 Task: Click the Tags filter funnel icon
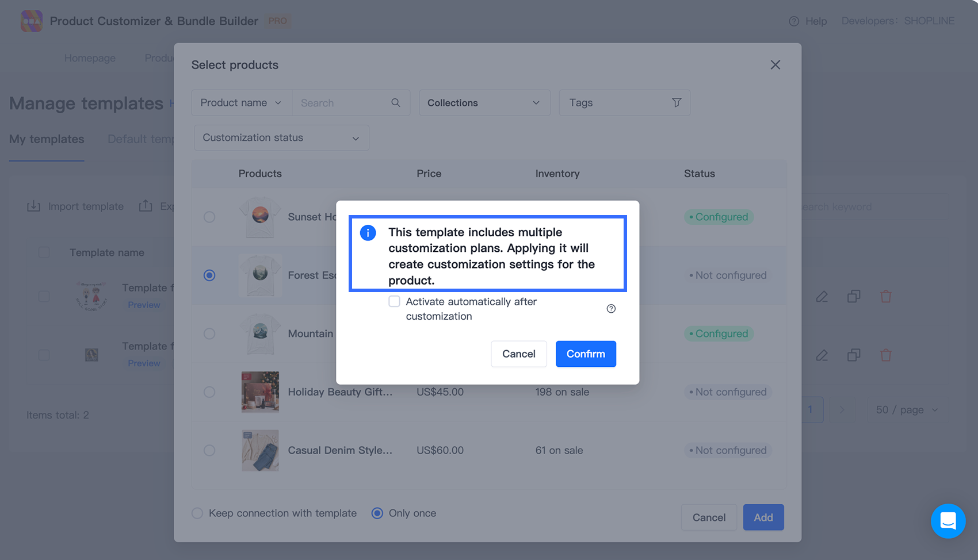[x=677, y=102]
